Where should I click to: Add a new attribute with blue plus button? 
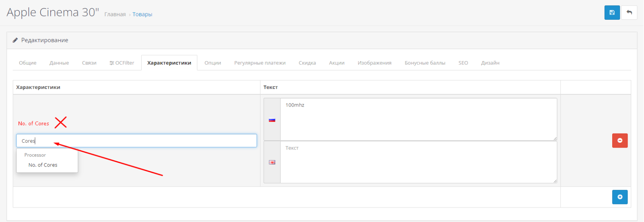tap(620, 197)
